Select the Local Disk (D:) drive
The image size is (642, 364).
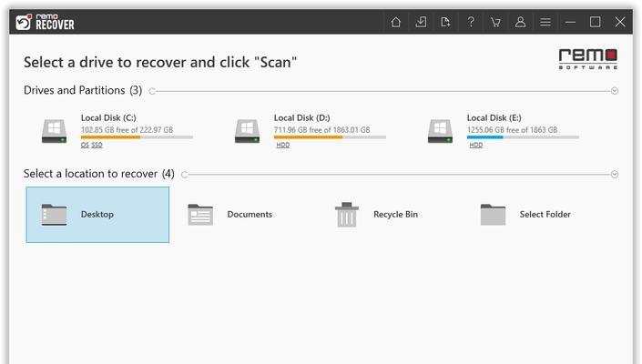click(x=310, y=131)
